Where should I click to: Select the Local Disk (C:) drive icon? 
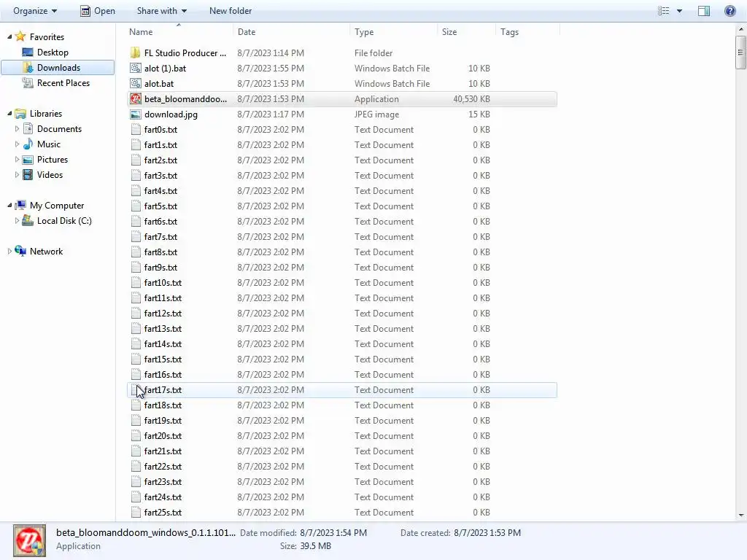pyautogui.click(x=28, y=220)
